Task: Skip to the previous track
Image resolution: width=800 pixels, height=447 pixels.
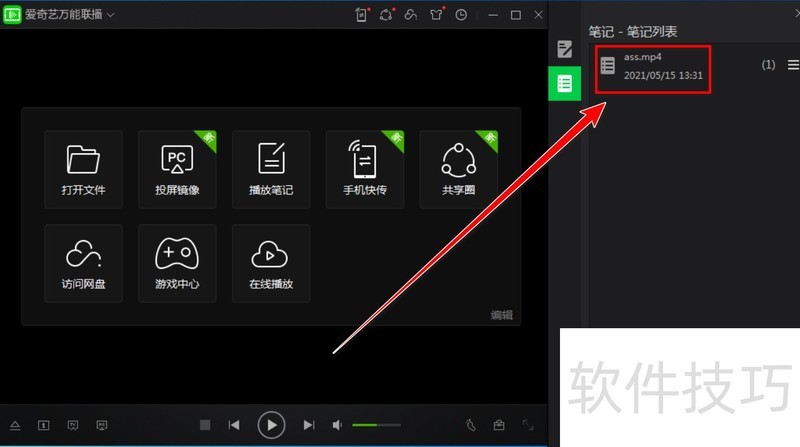Action: [234, 425]
